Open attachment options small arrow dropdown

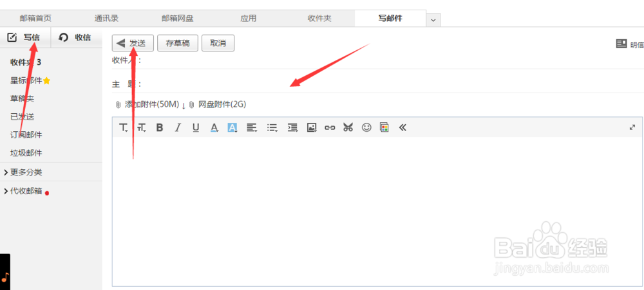coord(184,106)
